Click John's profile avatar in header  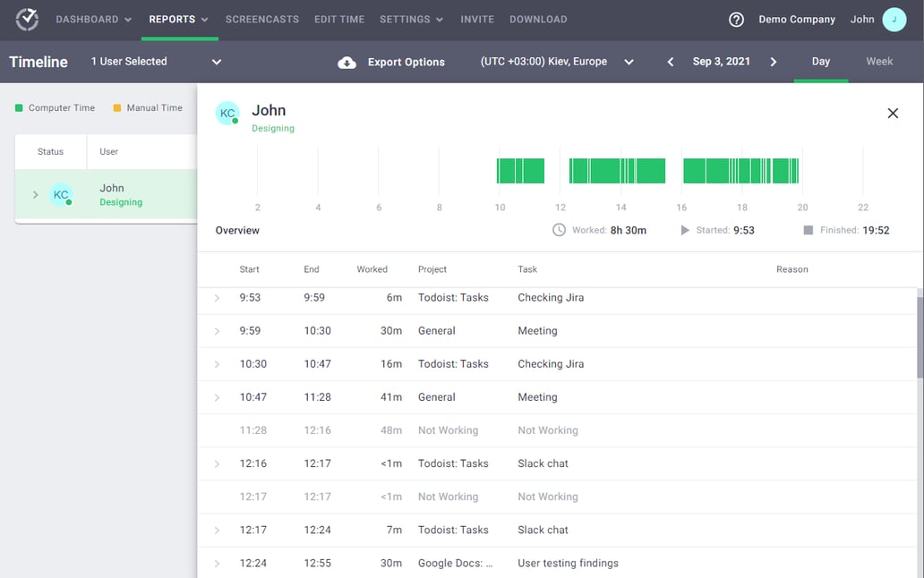894,20
